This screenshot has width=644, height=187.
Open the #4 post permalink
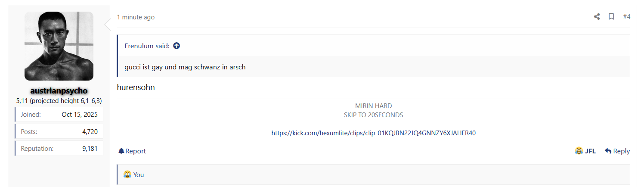pos(626,17)
